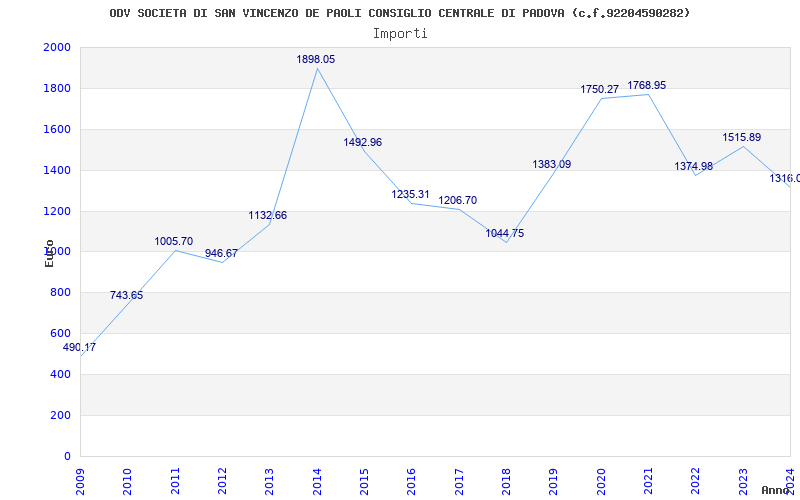Click the x-axis year 2016
The image size is (800, 500).
coord(412,481)
